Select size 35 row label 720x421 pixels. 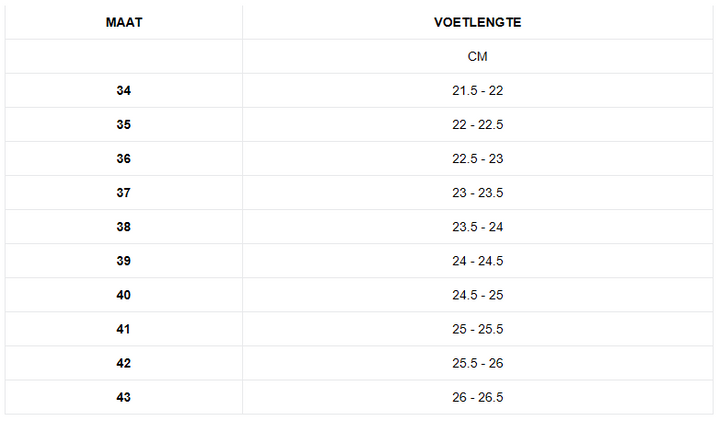[x=124, y=124]
